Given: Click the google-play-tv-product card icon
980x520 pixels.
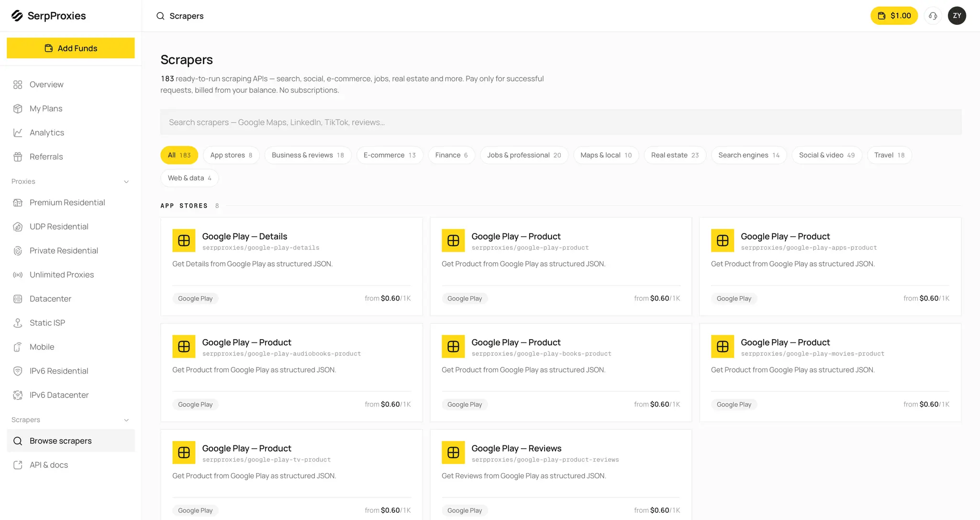Looking at the screenshot, I should pos(184,453).
